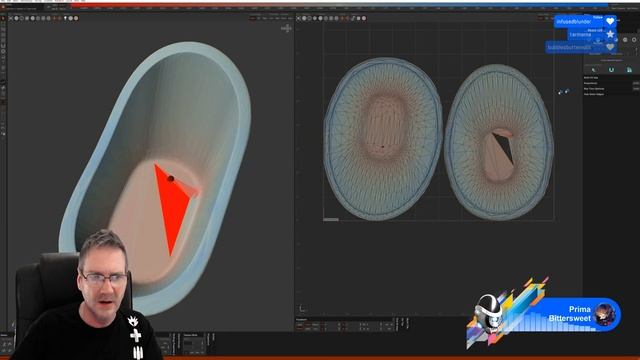The image size is (640, 360).
Task: Click the gray heart on the bubblesbutter alert
Action: coord(610,47)
